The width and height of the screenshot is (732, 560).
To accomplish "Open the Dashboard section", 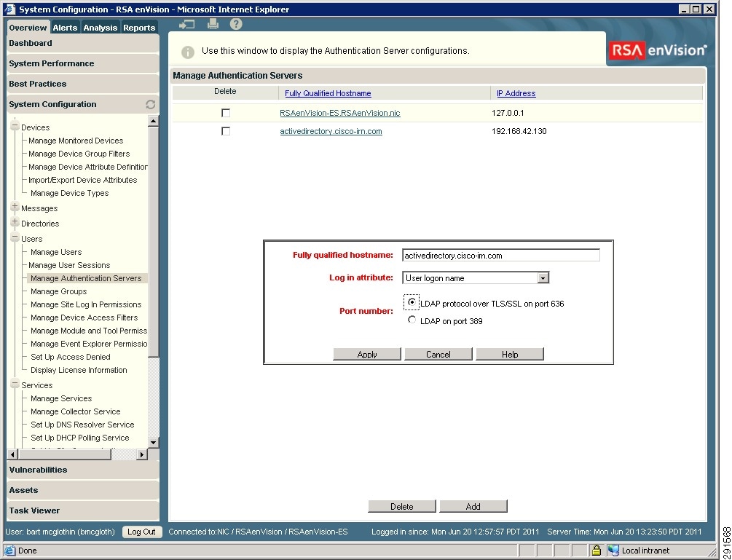I will pos(83,44).
